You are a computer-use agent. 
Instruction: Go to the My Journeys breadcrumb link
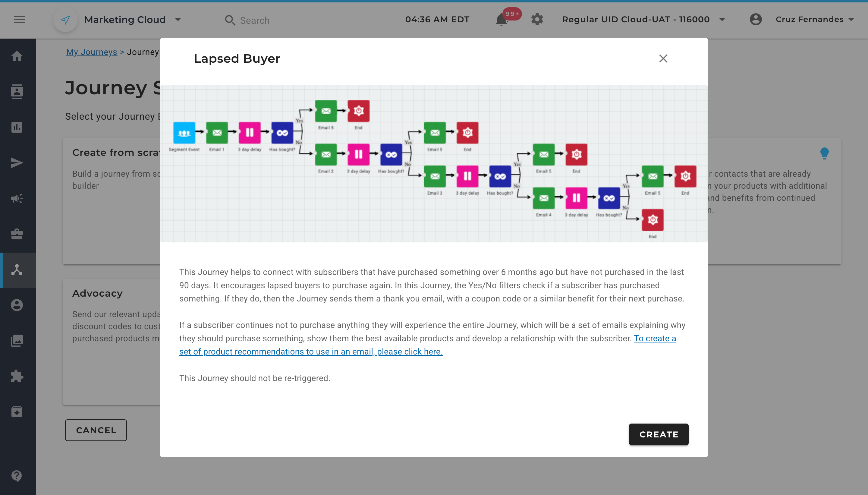(91, 52)
